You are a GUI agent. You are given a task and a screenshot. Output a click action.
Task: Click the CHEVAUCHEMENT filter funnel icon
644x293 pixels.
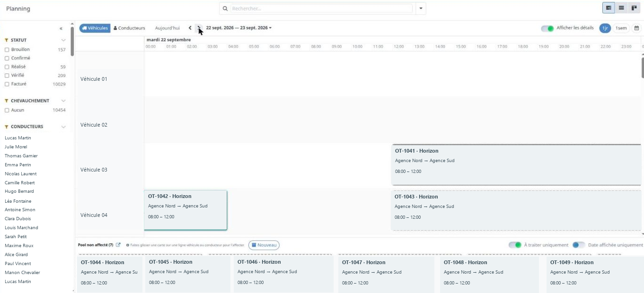pos(7,101)
